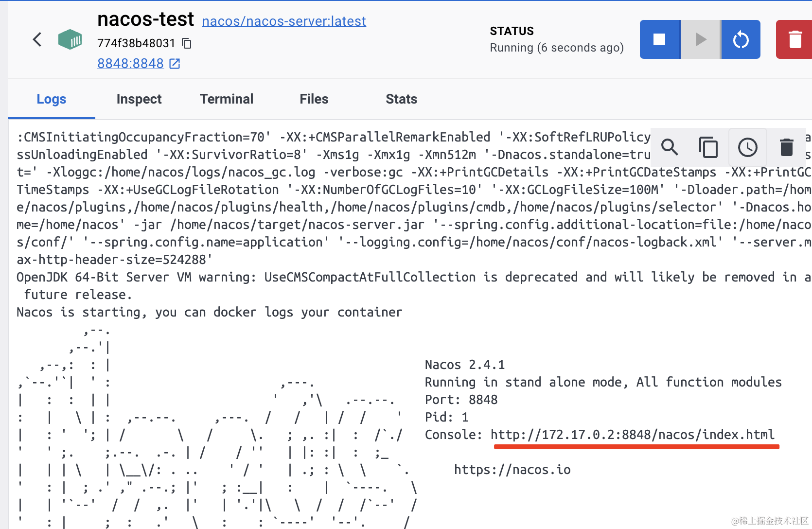Go back using the left arrow
Image resolution: width=812 pixels, height=529 pixels.
point(37,39)
